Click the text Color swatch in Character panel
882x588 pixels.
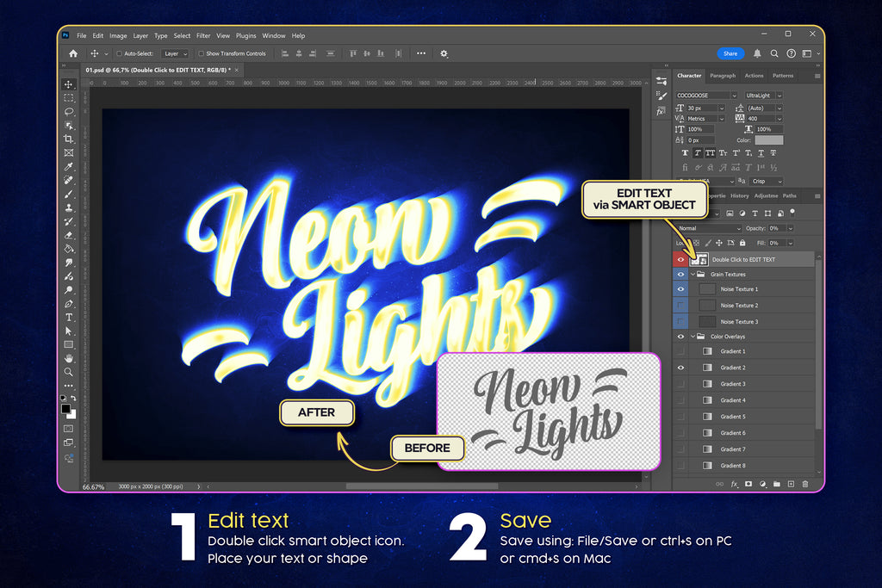click(769, 139)
